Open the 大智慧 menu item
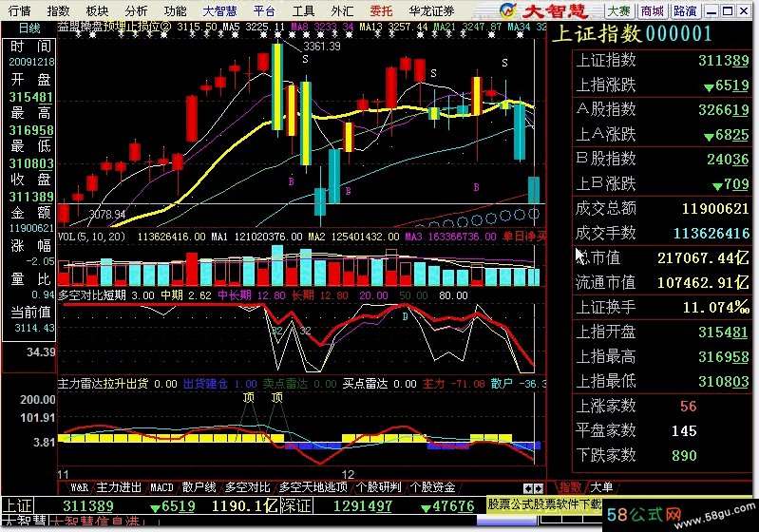This screenshot has height=532, width=759. 219,10
